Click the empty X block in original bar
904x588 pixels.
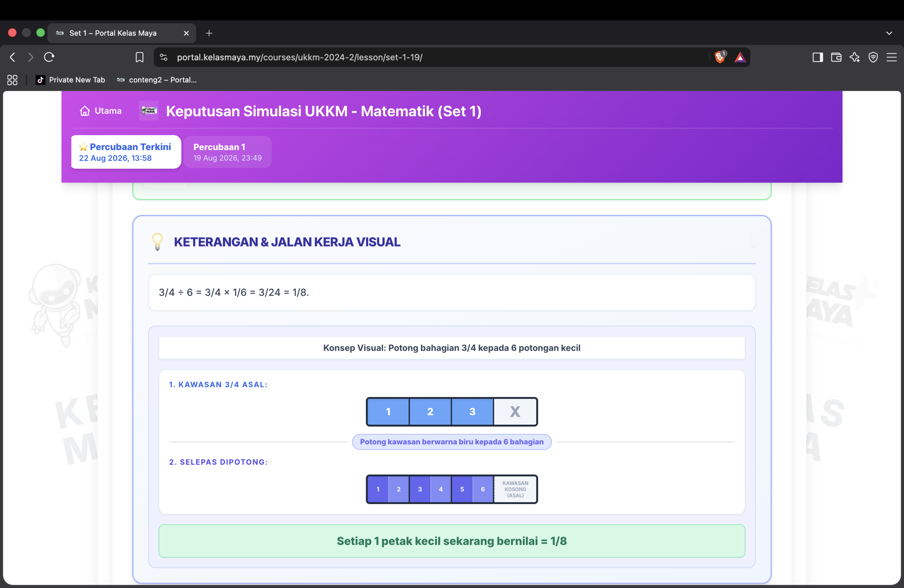pos(515,412)
